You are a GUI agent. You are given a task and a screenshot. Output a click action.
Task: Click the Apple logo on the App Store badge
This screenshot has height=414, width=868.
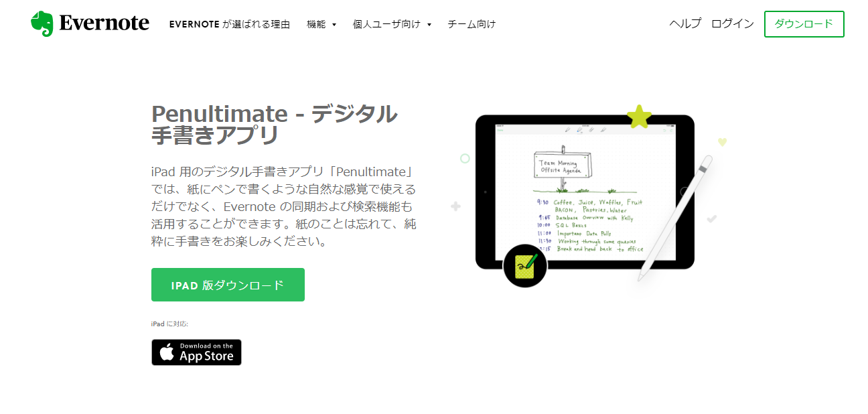point(165,352)
